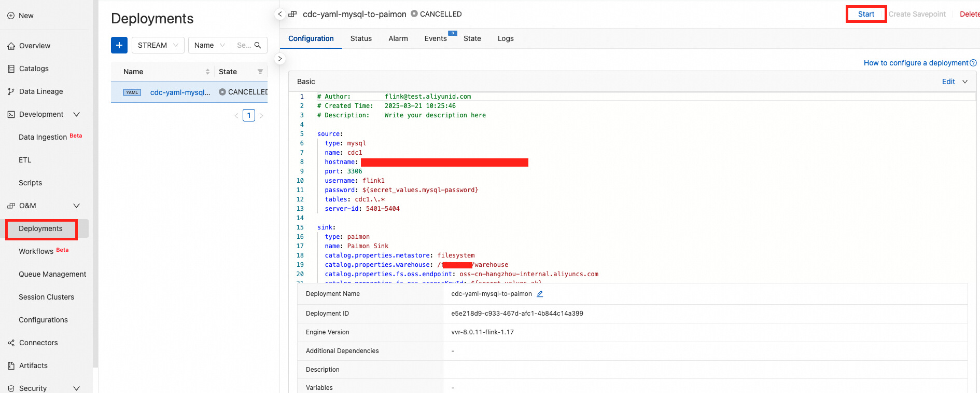Click the right arrow panel expand button
The width and height of the screenshot is (980, 393).
tap(280, 59)
